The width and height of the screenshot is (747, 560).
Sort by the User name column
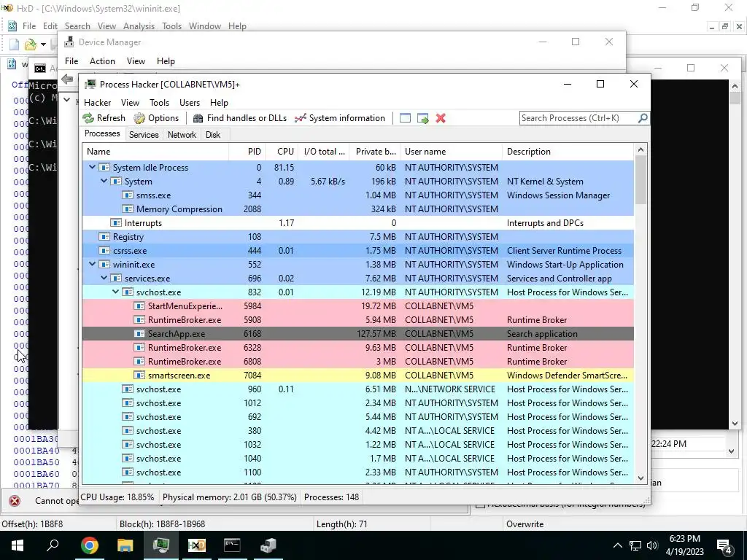(x=451, y=152)
